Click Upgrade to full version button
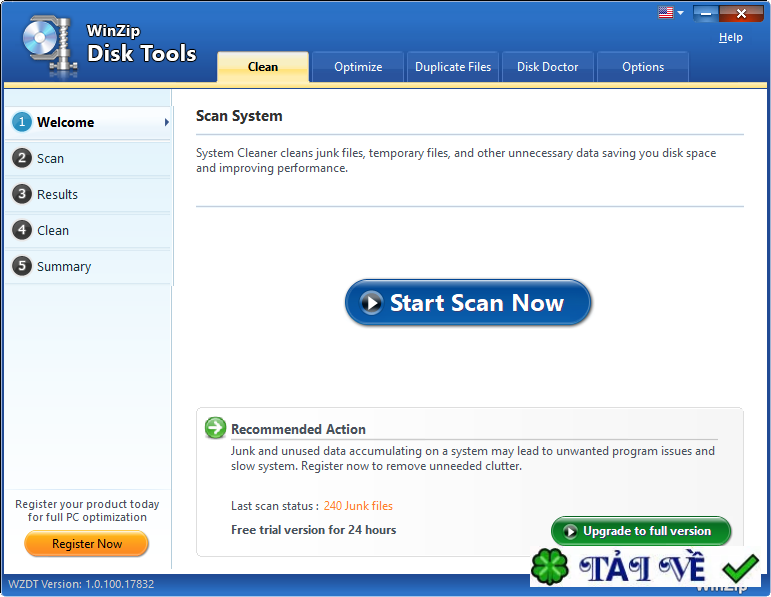This screenshot has width=771, height=597. [641, 531]
